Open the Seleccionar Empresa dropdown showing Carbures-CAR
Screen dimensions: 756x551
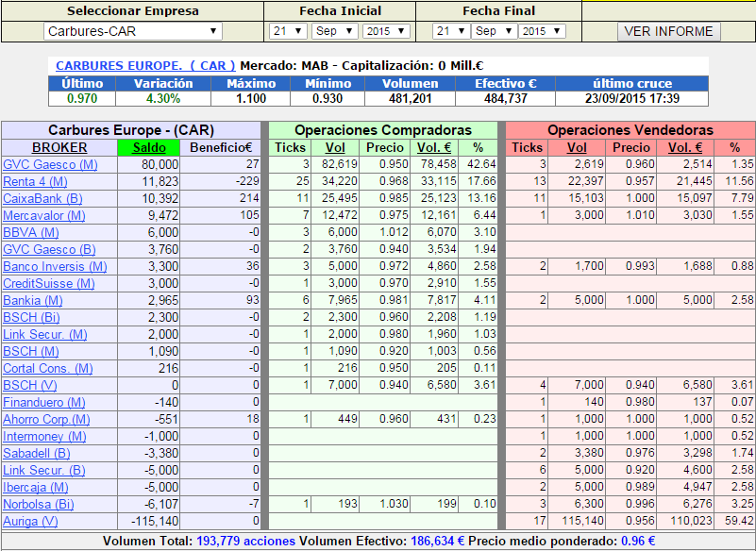point(132,31)
